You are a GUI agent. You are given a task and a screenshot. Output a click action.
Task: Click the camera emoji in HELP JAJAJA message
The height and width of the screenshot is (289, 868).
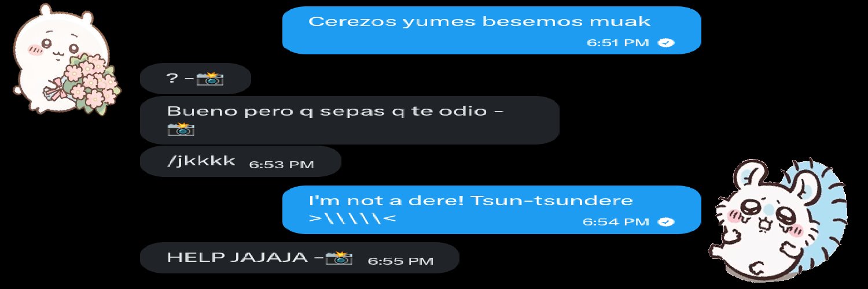pyautogui.click(x=339, y=258)
